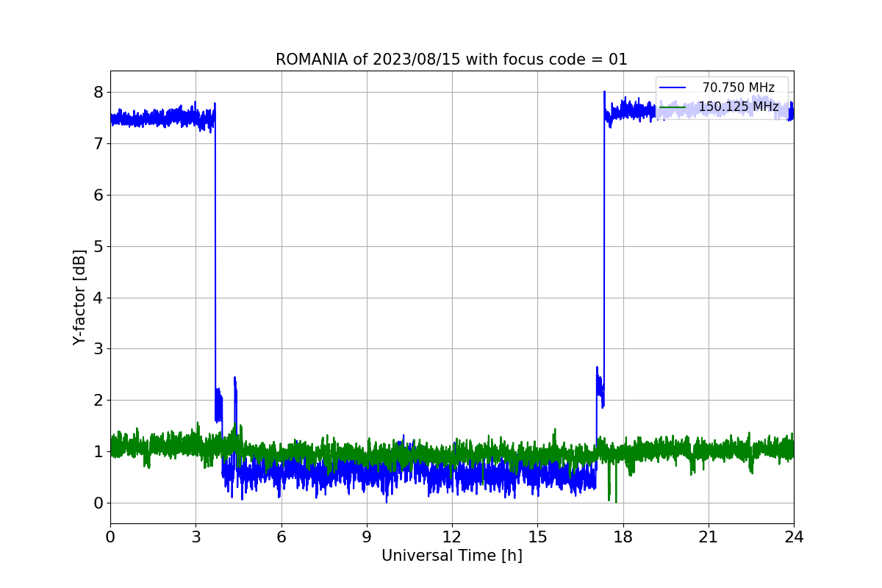Click the "Y-factor [dB]" axis label
This screenshot has width=882, height=588.
point(79,297)
